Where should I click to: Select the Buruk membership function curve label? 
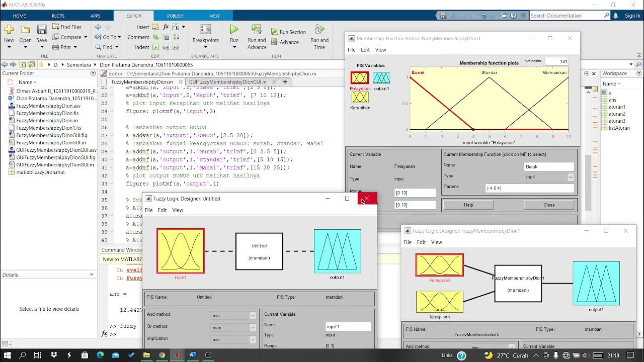point(418,72)
